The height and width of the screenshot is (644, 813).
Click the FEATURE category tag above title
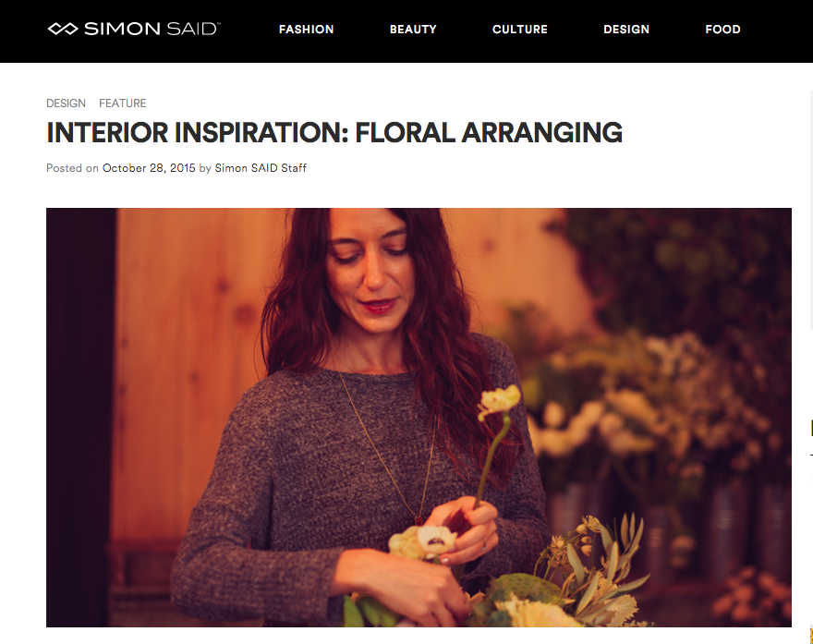pyautogui.click(x=122, y=103)
